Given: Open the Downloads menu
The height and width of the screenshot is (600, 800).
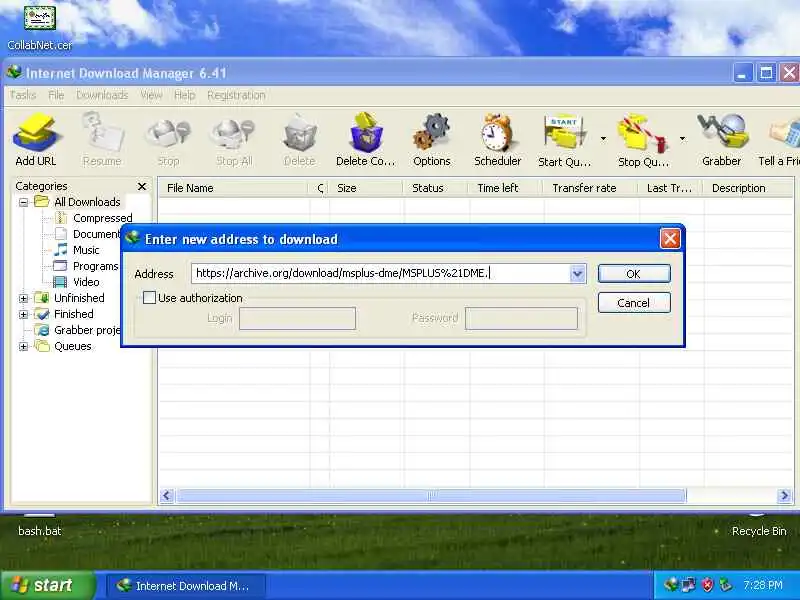Looking at the screenshot, I should pyautogui.click(x=102, y=95).
